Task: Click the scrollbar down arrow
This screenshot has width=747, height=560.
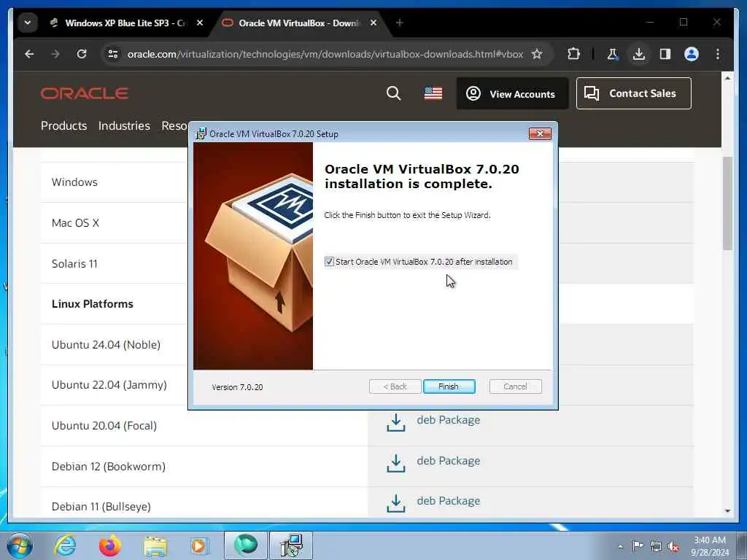Action: coord(727,511)
